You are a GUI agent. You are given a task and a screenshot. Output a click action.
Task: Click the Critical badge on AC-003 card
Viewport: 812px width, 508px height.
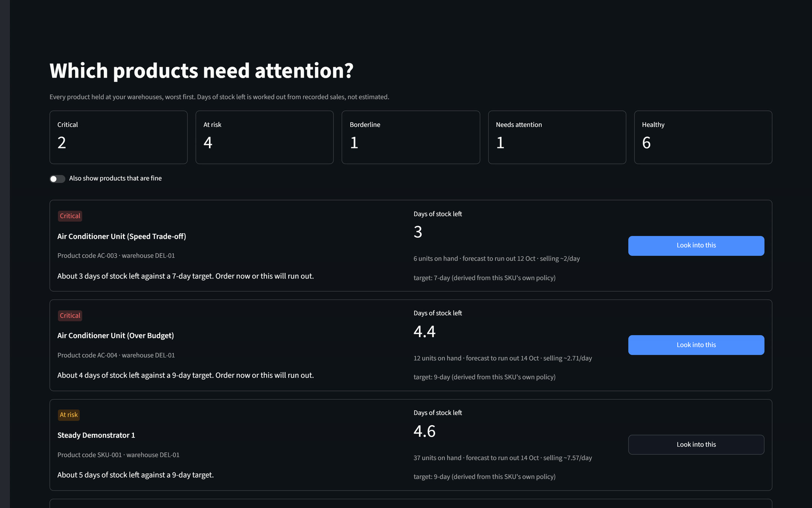(70, 216)
